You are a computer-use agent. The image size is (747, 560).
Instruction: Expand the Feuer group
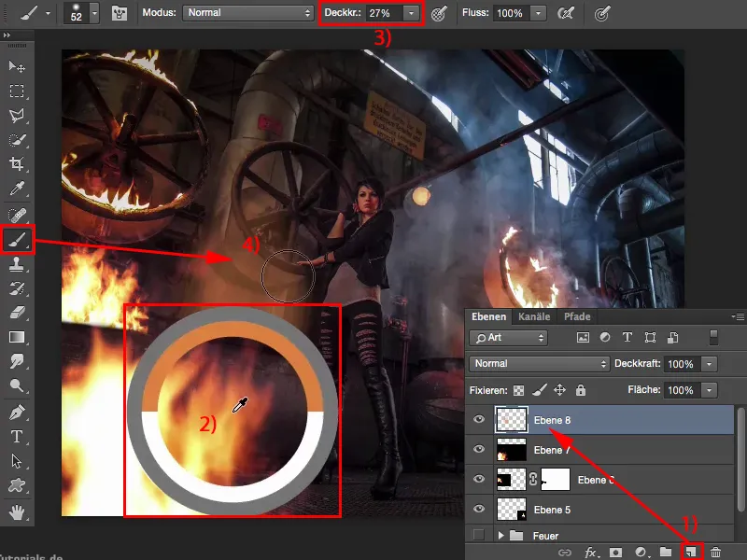(500, 535)
